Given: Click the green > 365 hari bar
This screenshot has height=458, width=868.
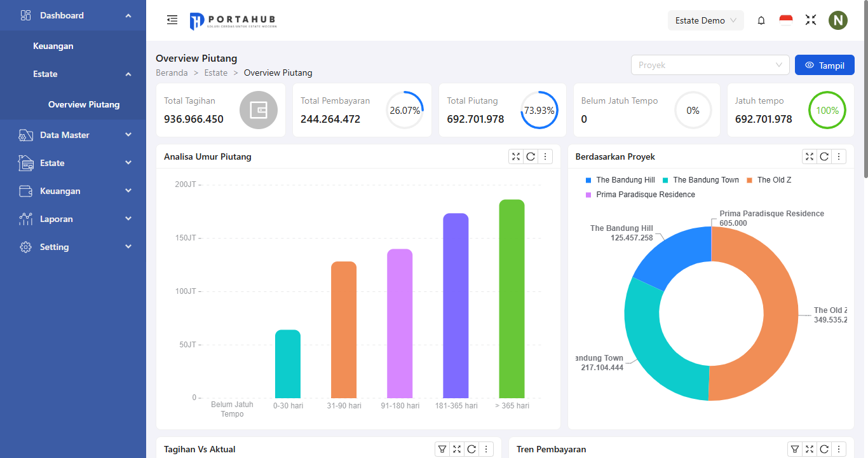Looking at the screenshot, I should pos(512,299).
